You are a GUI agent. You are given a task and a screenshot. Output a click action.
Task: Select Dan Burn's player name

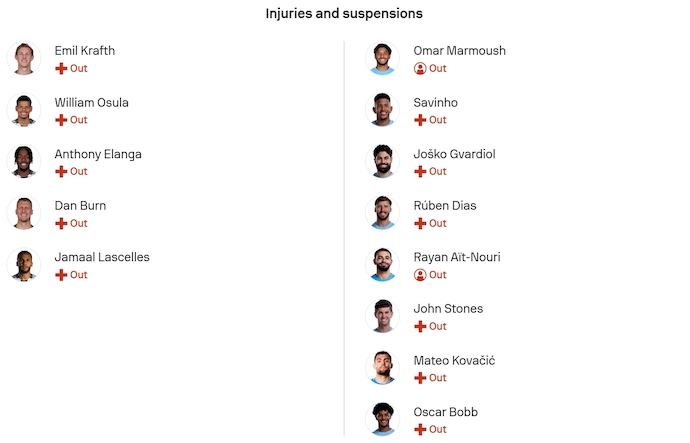click(80, 206)
